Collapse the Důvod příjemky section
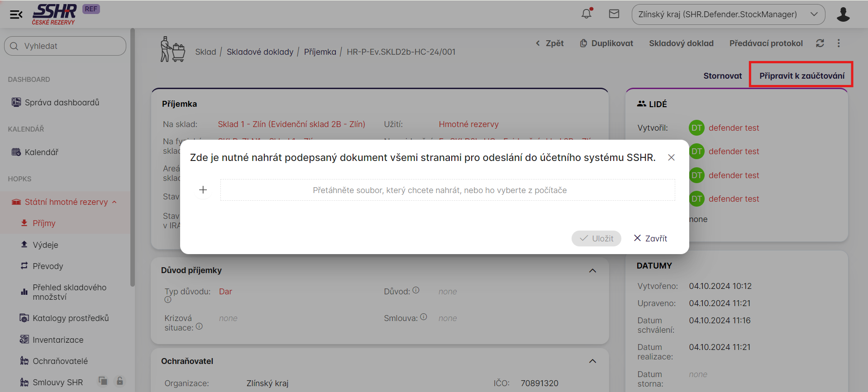Screen dimensions: 868x392 (592, 270)
